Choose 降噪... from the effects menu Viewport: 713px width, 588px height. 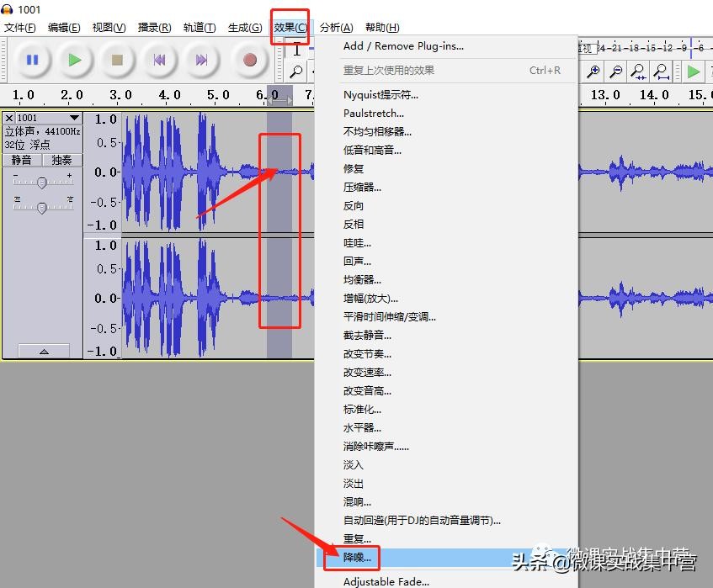(x=357, y=557)
